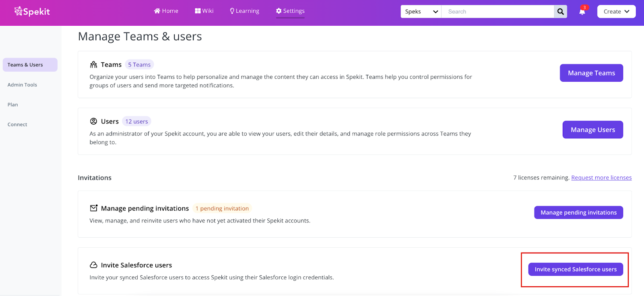Click Invite synced Salesforce users button
Image resolution: width=644 pixels, height=296 pixels.
click(576, 269)
